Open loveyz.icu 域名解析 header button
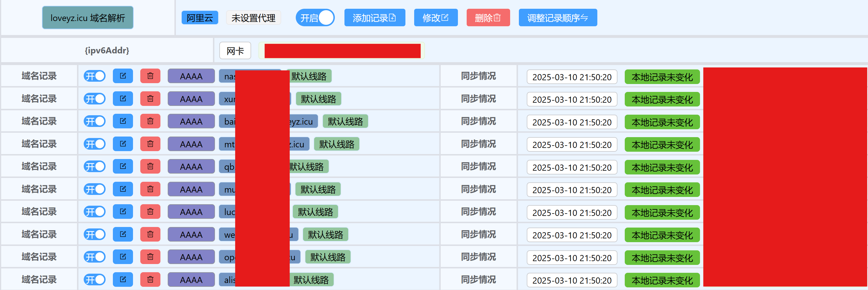 tap(87, 18)
